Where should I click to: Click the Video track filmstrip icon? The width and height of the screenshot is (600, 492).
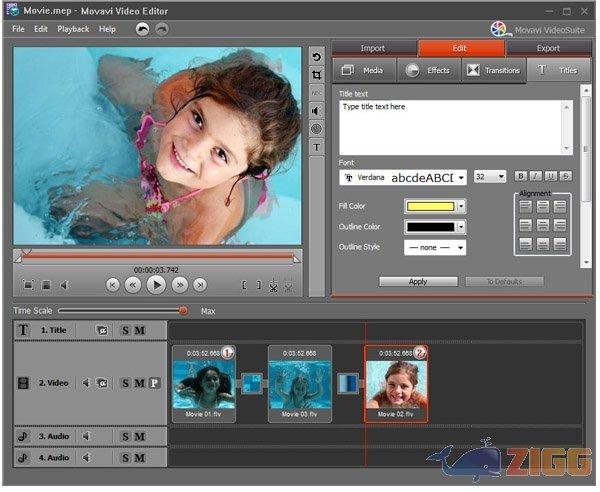tap(23, 383)
